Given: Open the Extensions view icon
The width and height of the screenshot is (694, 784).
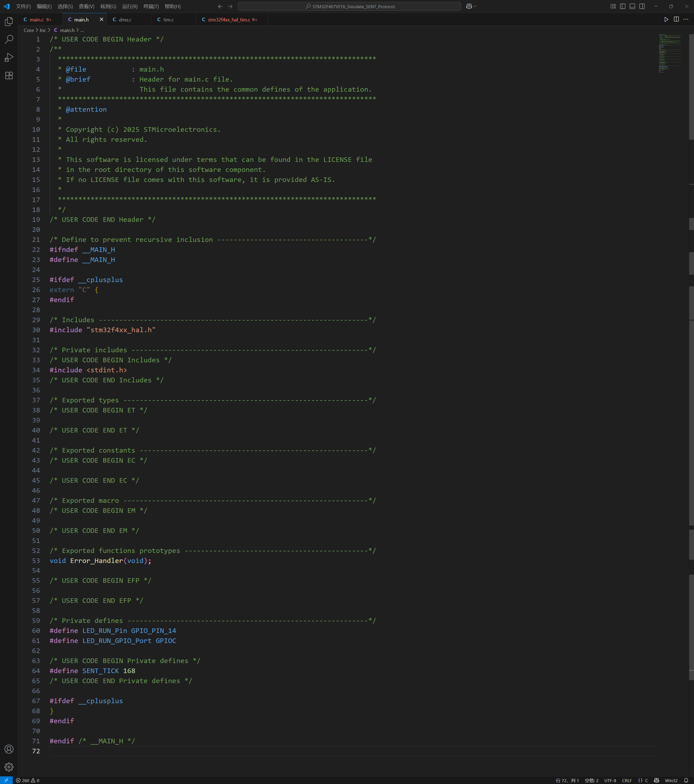Looking at the screenshot, I should pyautogui.click(x=9, y=76).
